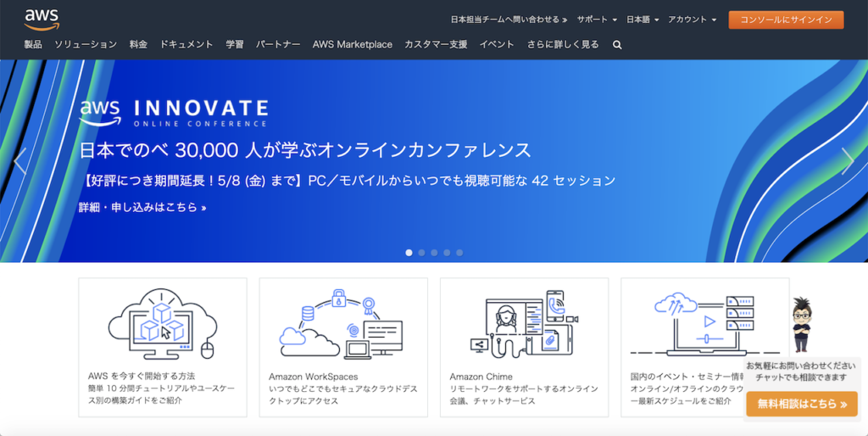Open search via magnifying glass icon
The image size is (868, 436).
(x=617, y=45)
